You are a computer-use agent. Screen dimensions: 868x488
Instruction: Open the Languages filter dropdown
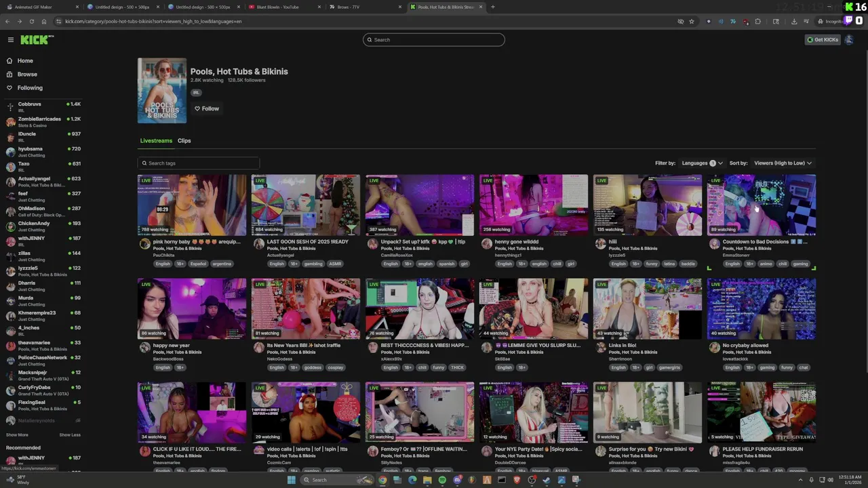pyautogui.click(x=702, y=163)
